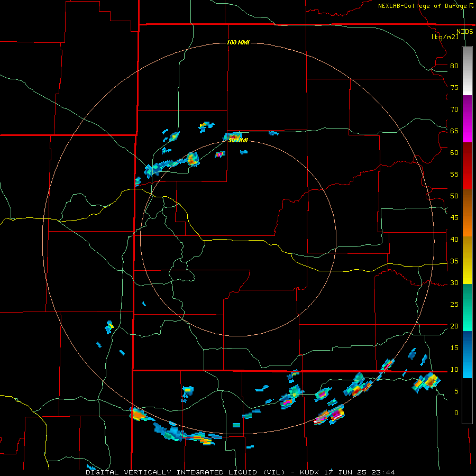Image resolution: width=476 pixels, height=476 pixels.
Task: Click the 65 scale label
Action: pos(454,131)
